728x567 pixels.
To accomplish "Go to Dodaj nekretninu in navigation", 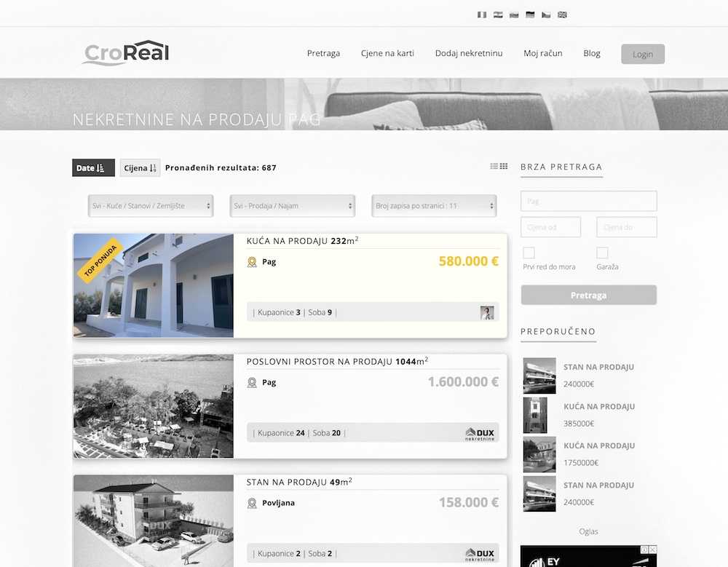I will 469,53.
